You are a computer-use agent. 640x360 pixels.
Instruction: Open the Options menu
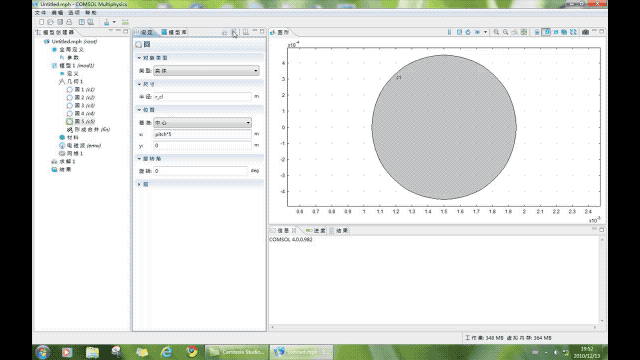coord(74,13)
